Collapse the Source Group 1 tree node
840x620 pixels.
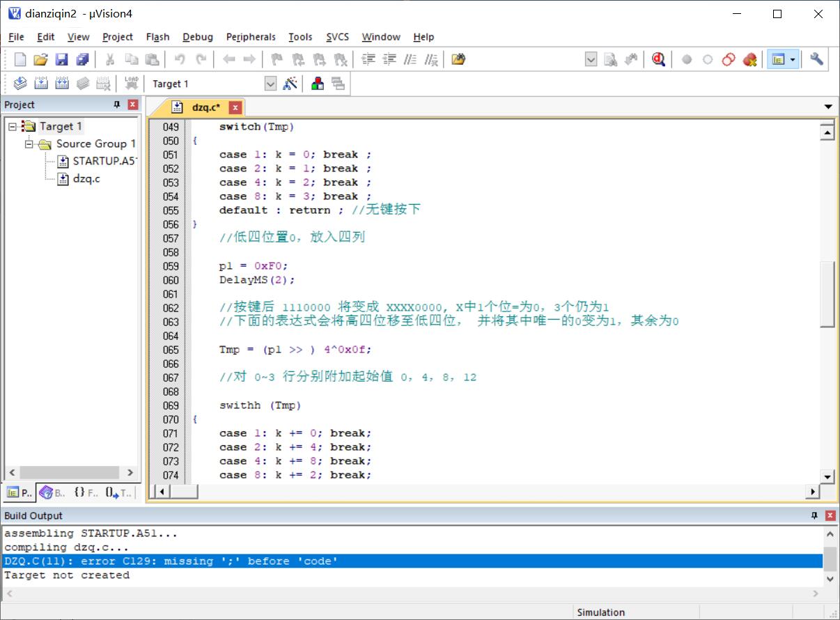(30, 144)
